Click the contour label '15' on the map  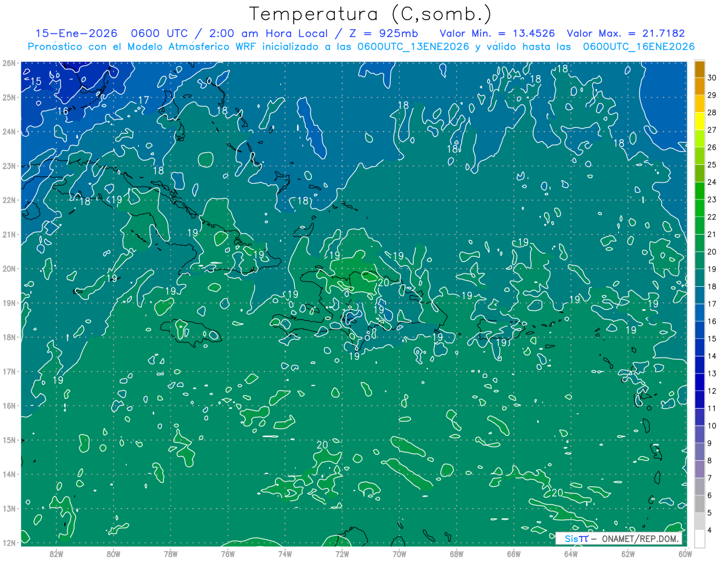36,81
